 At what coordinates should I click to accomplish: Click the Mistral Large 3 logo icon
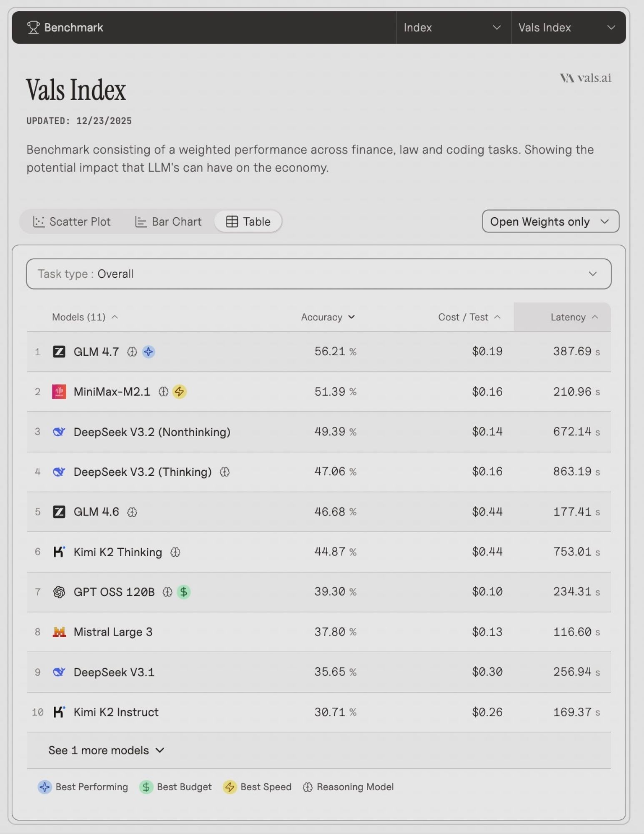click(59, 632)
